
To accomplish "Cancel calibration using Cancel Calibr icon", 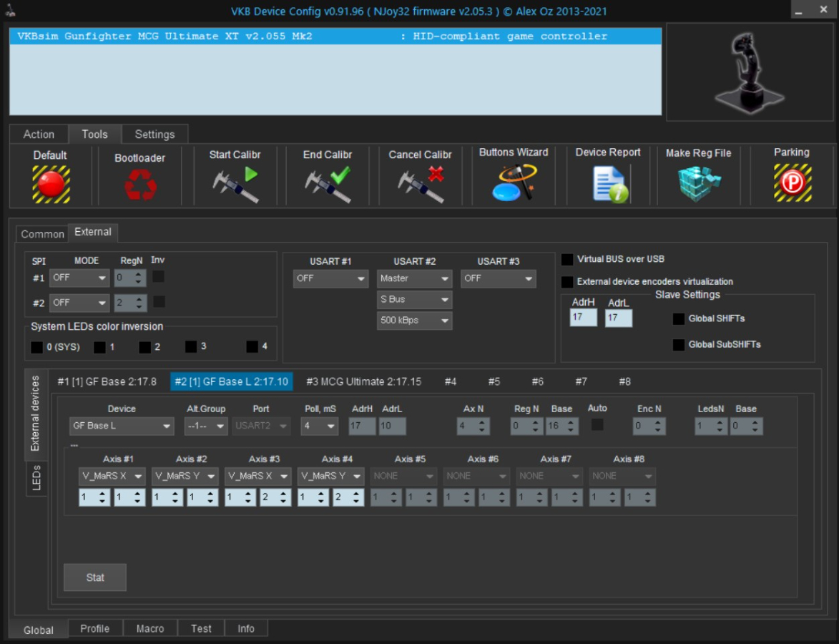I will pyautogui.click(x=421, y=184).
